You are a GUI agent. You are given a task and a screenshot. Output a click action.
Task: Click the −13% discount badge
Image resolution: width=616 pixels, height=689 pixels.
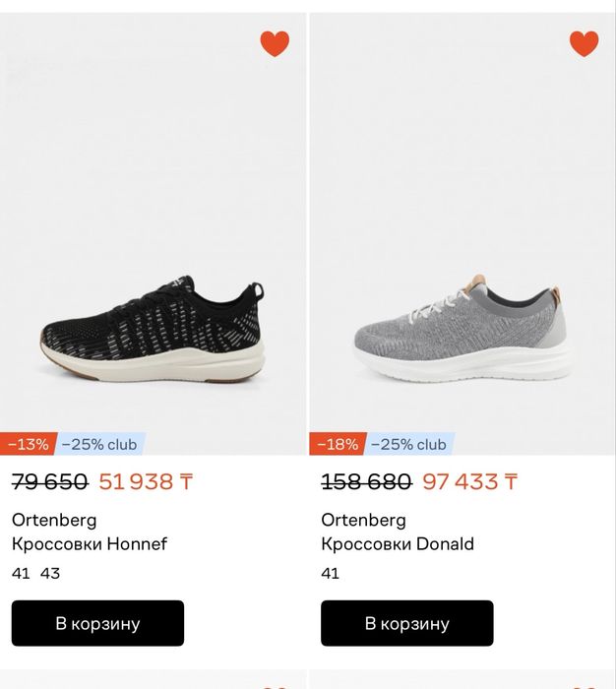[29, 444]
